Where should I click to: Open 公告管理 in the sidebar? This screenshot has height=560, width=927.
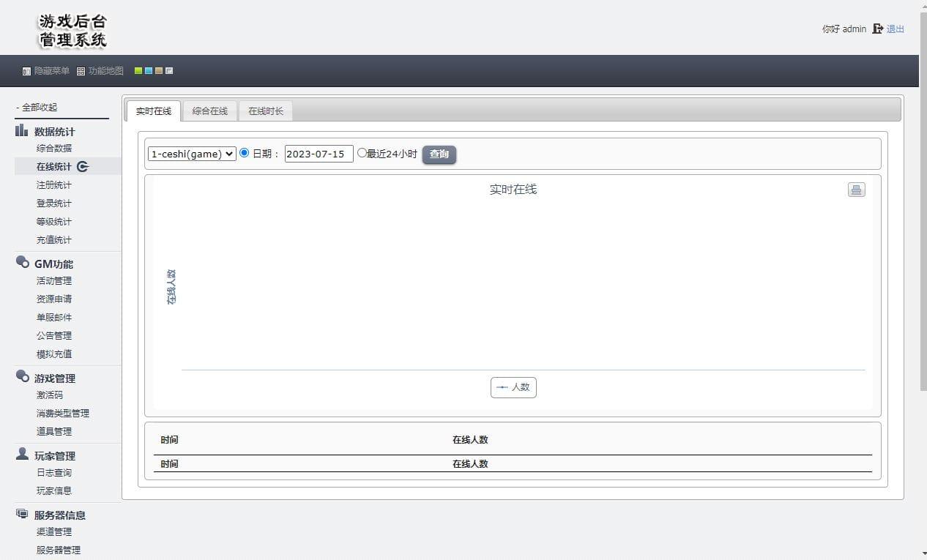pos(54,336)
